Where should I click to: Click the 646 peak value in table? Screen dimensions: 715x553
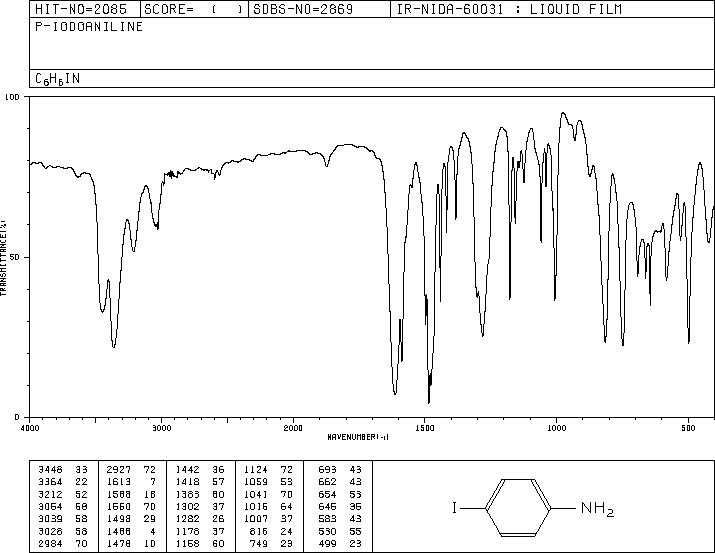pos(327,506)
